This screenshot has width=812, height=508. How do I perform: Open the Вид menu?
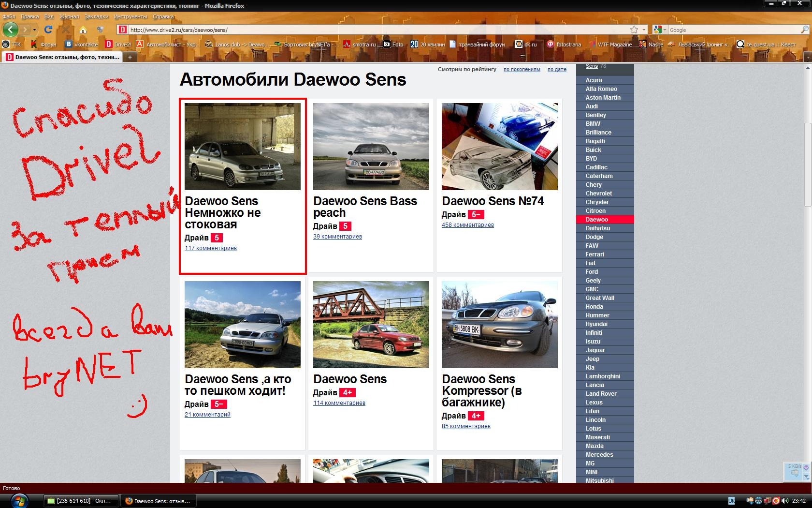click(x=49, y=16)
